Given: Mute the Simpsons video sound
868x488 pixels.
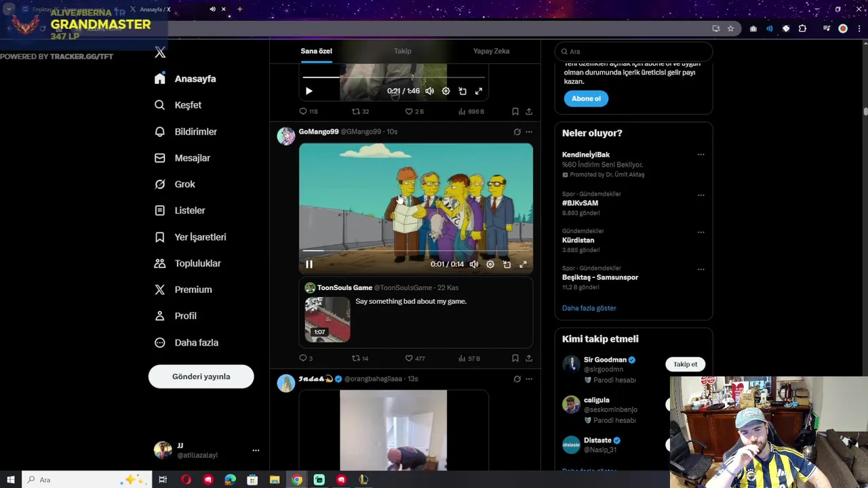Looking at the screenshot, I should tap(474, 264).
